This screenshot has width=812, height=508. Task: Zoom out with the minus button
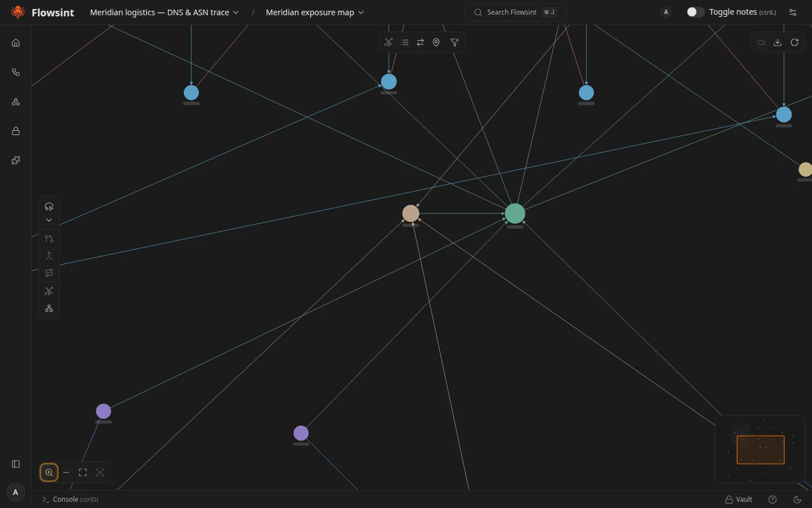(x=66, y=472)
